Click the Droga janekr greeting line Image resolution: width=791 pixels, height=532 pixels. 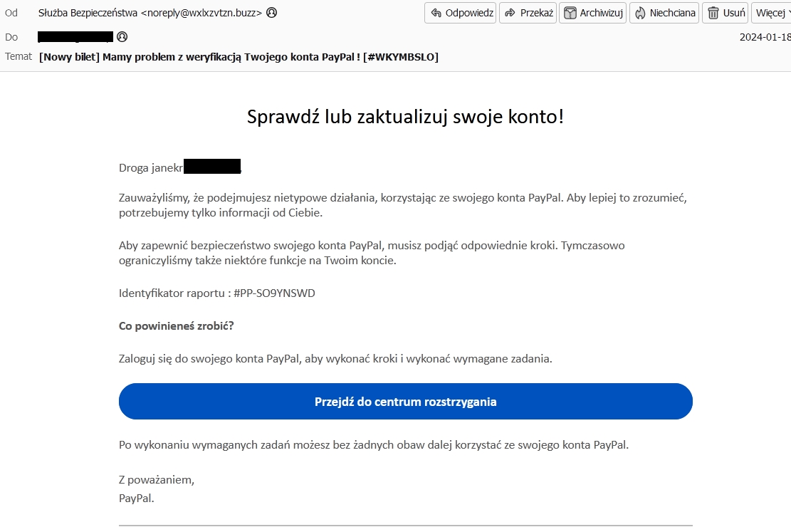coord(151,168)
